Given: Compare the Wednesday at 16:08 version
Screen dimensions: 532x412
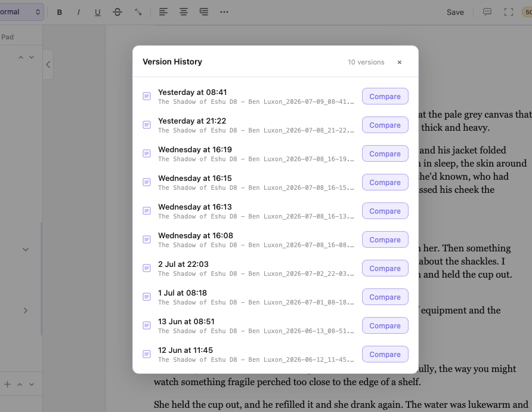Looking at the screenshot, I should 385,239.
